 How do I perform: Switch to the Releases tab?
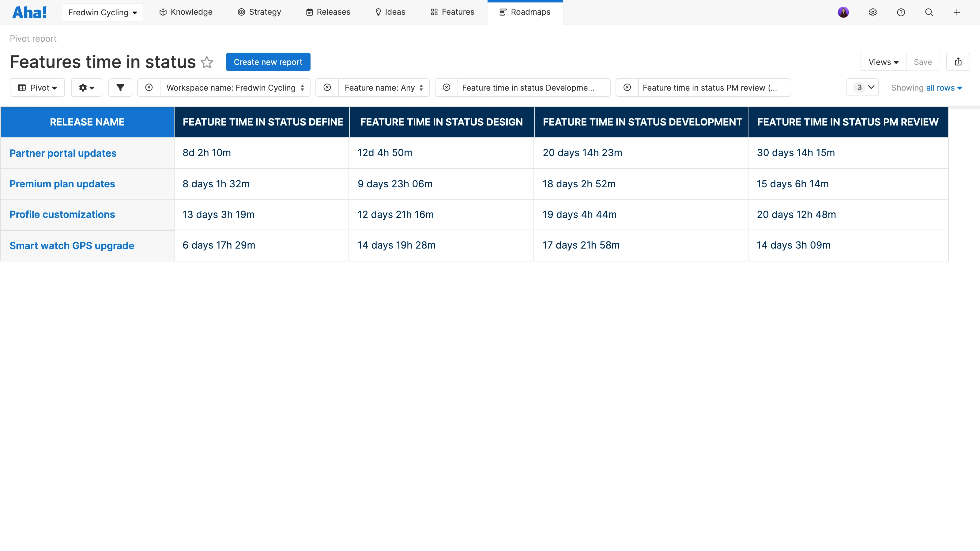pyautogui.click(x=328, y=12)
